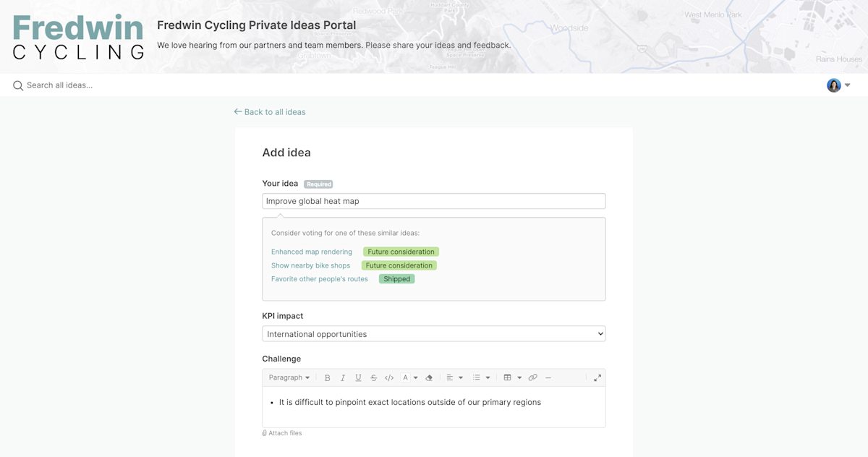The width and height of the screenshot is (868, 457).
Task: Click the Your idea text field
Action: point(433,201)
